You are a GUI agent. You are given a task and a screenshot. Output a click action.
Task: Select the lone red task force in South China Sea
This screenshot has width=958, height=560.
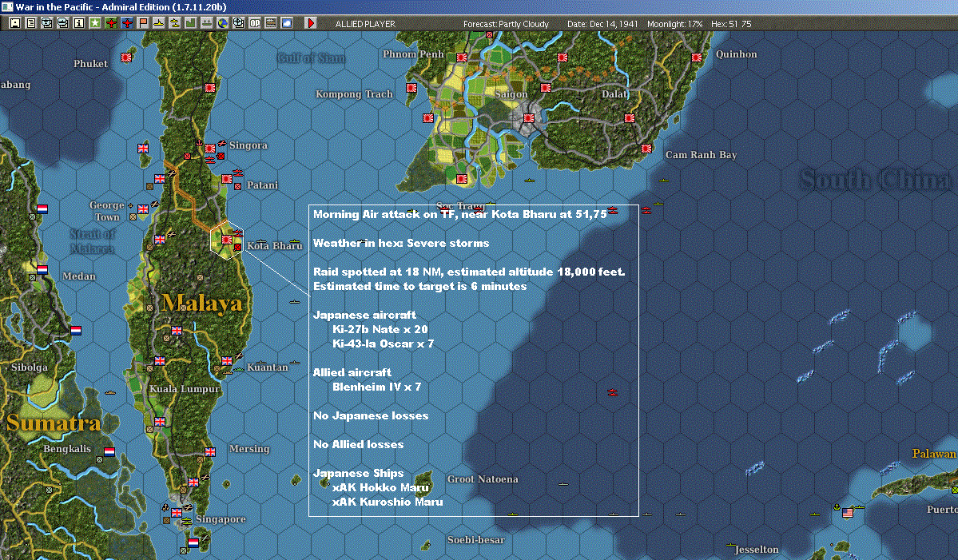(613, 392)
